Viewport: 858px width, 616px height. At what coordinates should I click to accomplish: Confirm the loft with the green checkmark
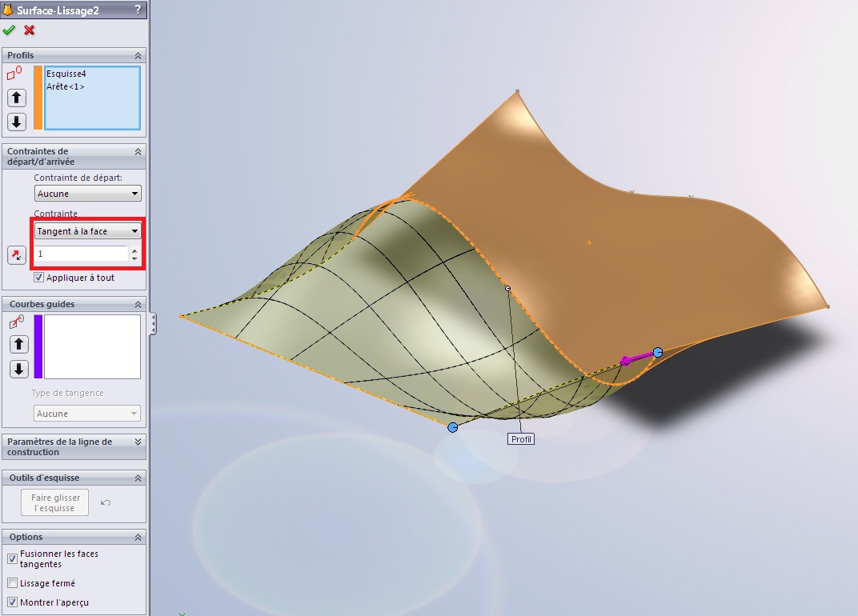point(9,30)
